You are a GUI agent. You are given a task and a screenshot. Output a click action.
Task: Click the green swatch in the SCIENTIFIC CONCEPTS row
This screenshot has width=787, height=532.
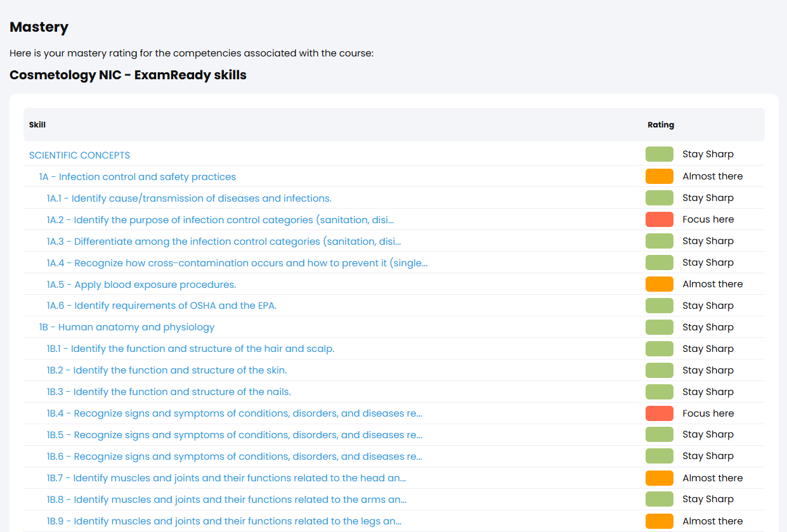click(x=660, y=154)
